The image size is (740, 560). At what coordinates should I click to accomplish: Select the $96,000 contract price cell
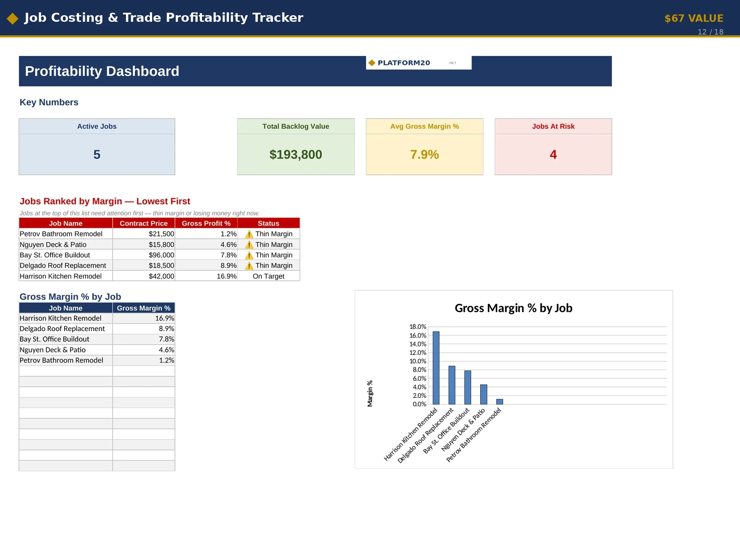[x=143, y=255]
